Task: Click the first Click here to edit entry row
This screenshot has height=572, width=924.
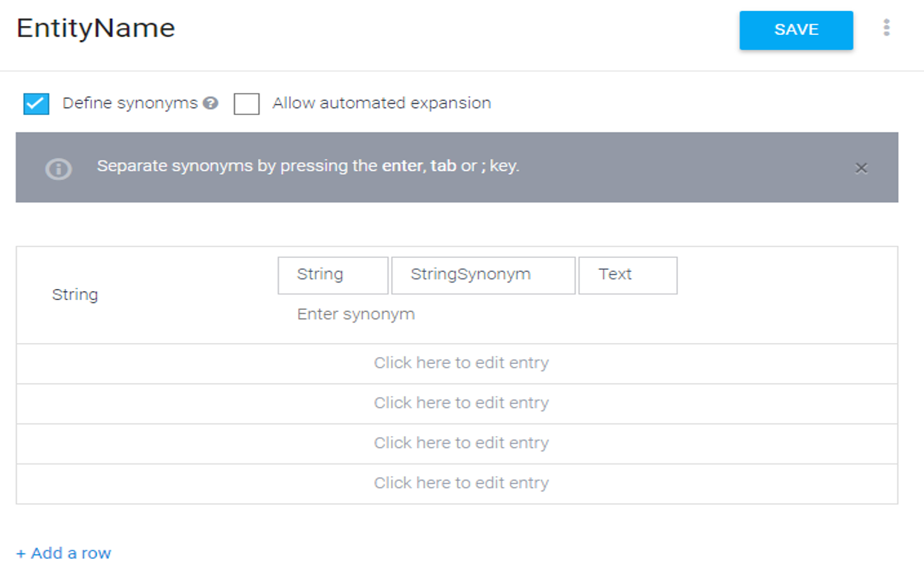Action: (456, 363)
